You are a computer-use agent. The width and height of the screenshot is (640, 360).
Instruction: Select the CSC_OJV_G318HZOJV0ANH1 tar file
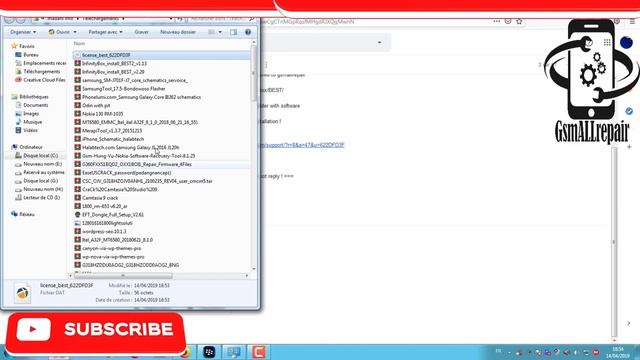(x=147, y=181)
